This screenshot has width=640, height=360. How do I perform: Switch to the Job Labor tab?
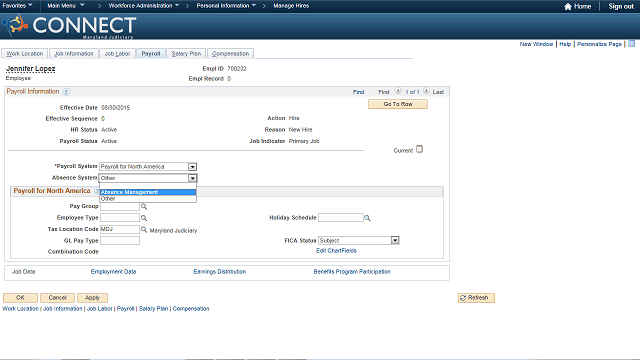click(x=117, y=53)
